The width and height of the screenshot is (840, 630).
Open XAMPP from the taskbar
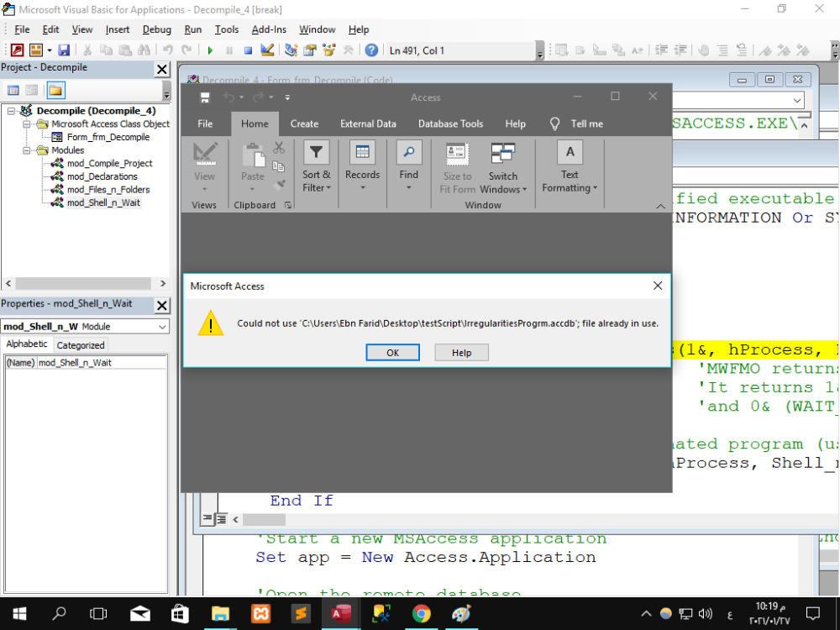pos(260,613)
